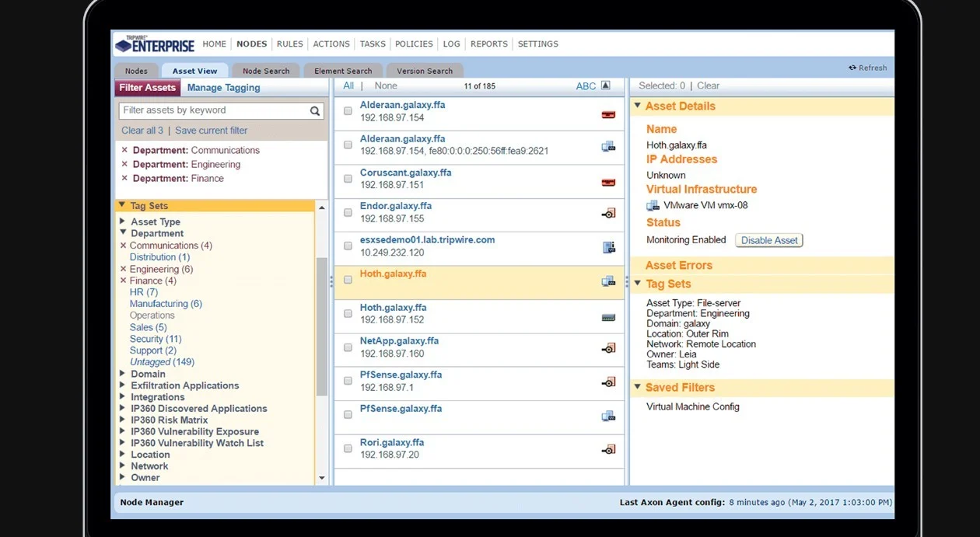The image size is (980, 537).
Task: Click the server icon for esxsedemo01.lab.tripwire.com
Action: 609,247
